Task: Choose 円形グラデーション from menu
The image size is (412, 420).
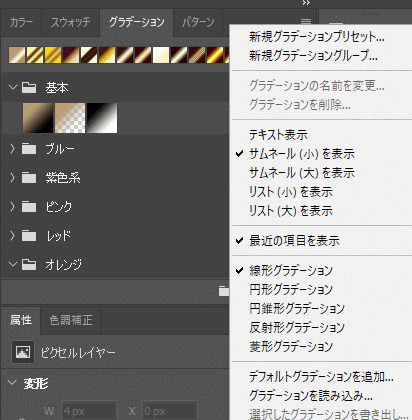Action: click(x=291, y=289)
